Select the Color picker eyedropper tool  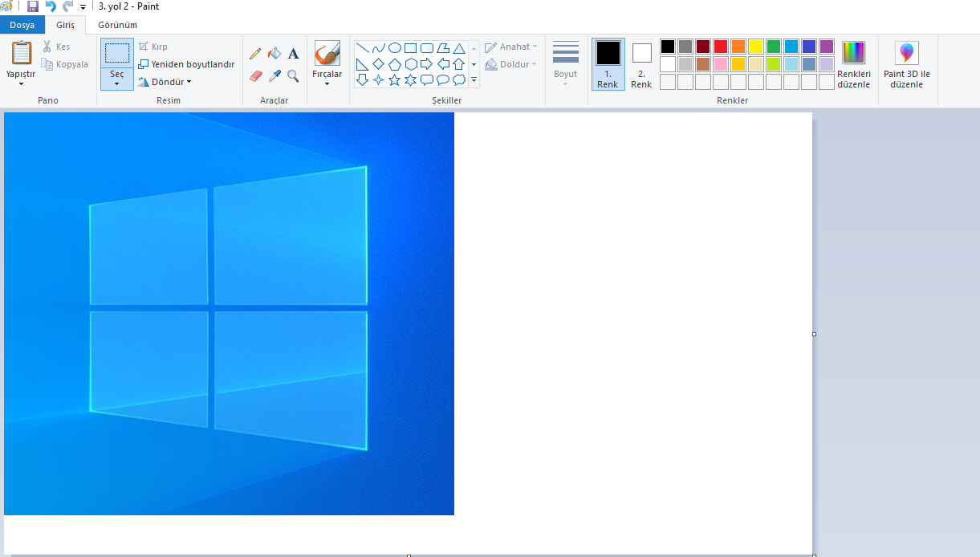point(274,75)
